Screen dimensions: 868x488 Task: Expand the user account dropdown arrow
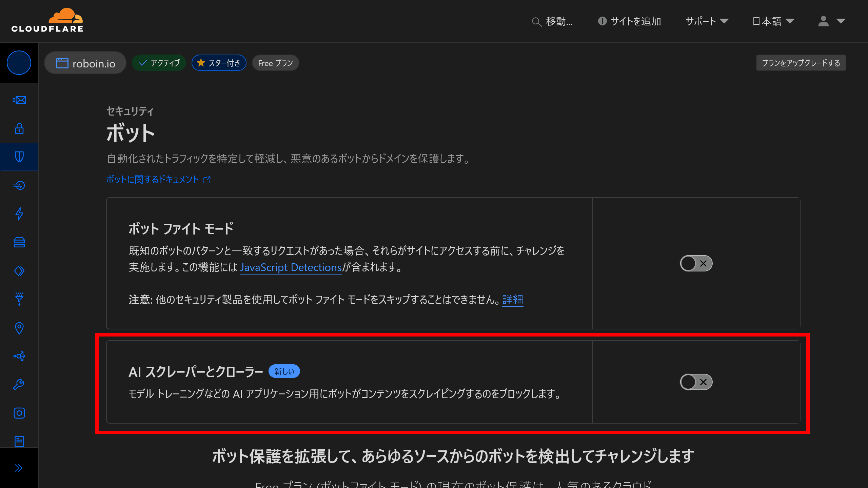pos(841,21)
